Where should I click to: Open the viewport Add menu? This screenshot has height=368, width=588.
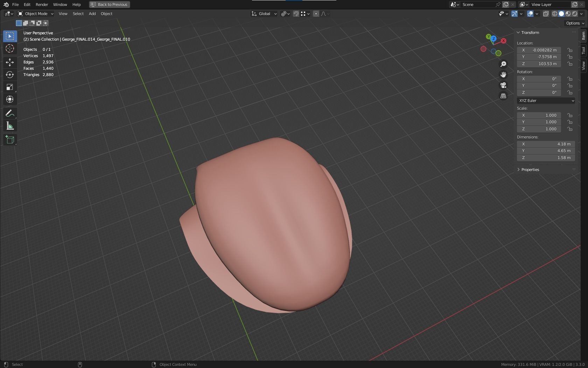pyautogui.click(x=92, y=14)
